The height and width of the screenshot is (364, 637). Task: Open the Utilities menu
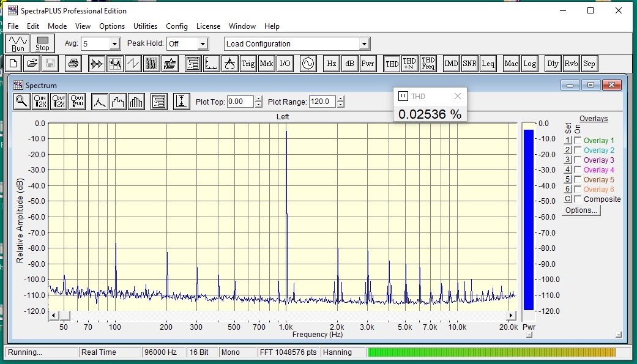pos(145,26)
